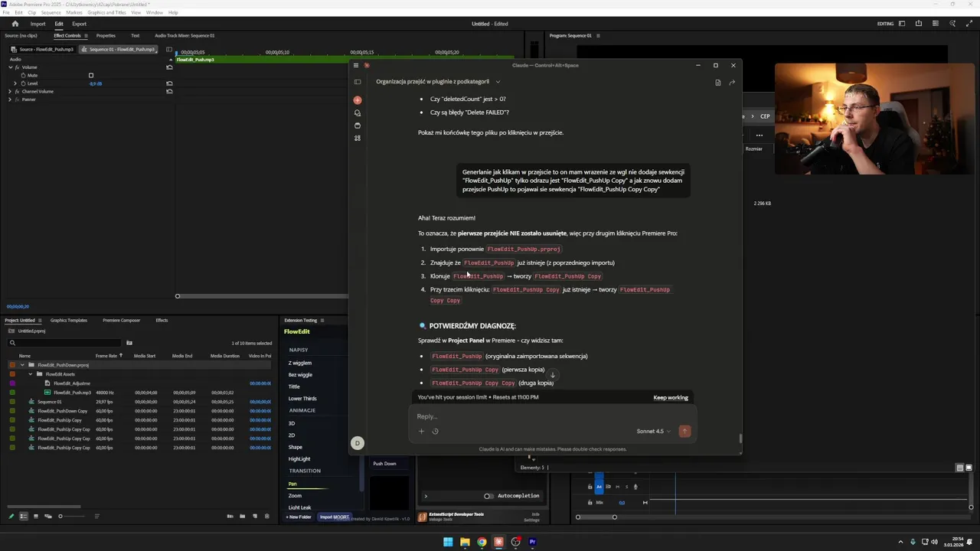Open Chrome from the Windows taskbar
Image resolution: width=980 pixels, height=551 pixels.
coord(482,542)
